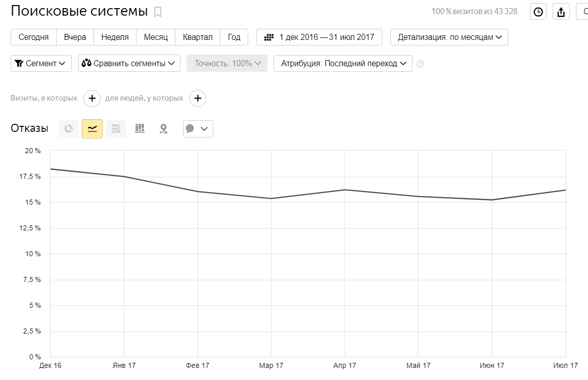
Task: Add a condition for людей, у которых
Action: pos(198,98)
